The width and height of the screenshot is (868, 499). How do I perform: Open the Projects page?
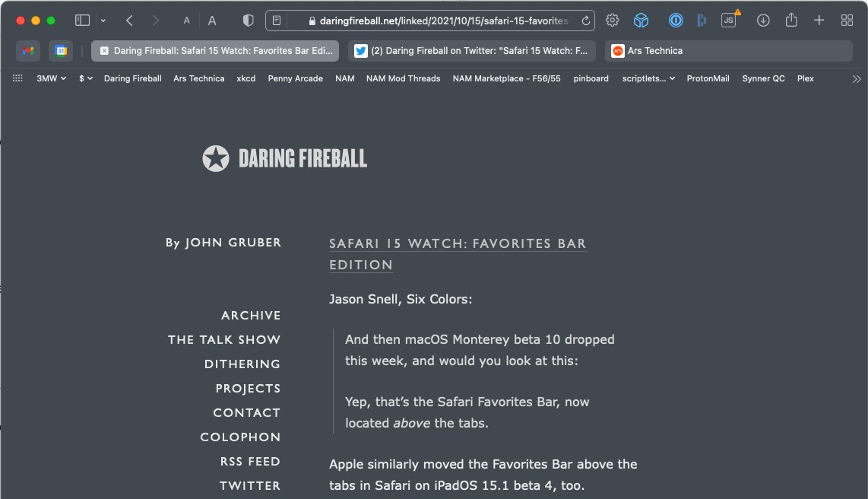(248, 388)
